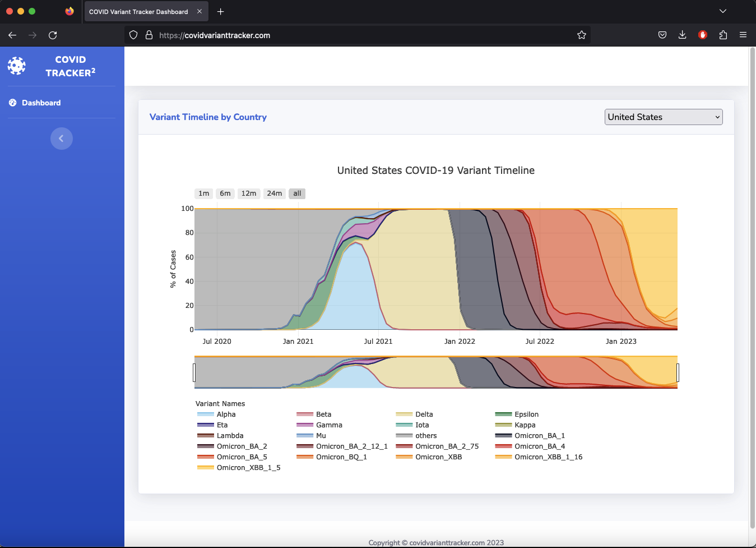Click the COVID Tracker virus logo icon
Viewport: 756px width, 548px height.
pos(17,66)
